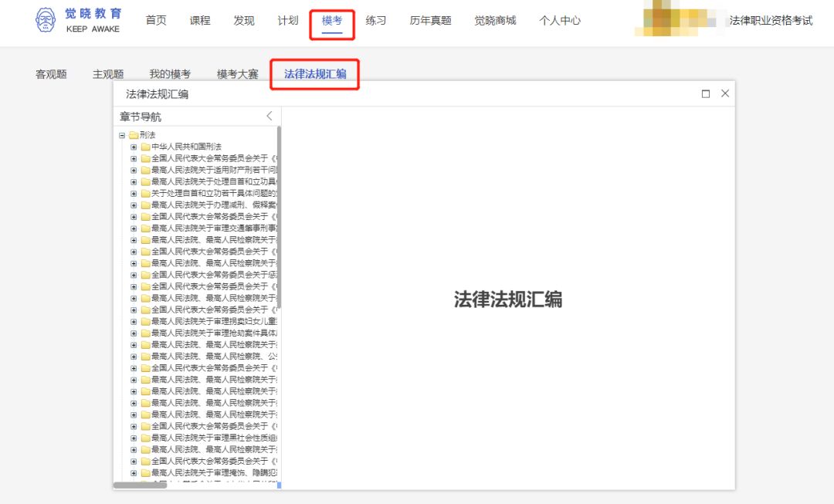Switch to the 客观题 tab

tap(49, 73)
